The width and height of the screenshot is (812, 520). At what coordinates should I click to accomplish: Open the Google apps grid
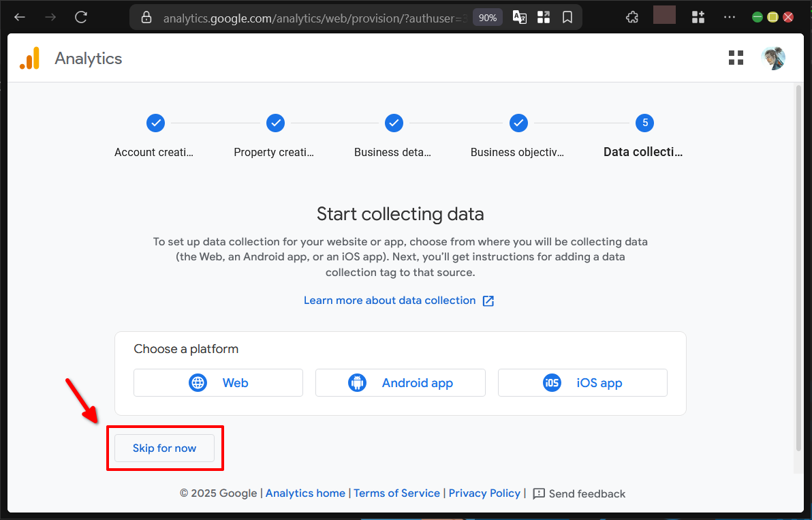click(736, 58)
